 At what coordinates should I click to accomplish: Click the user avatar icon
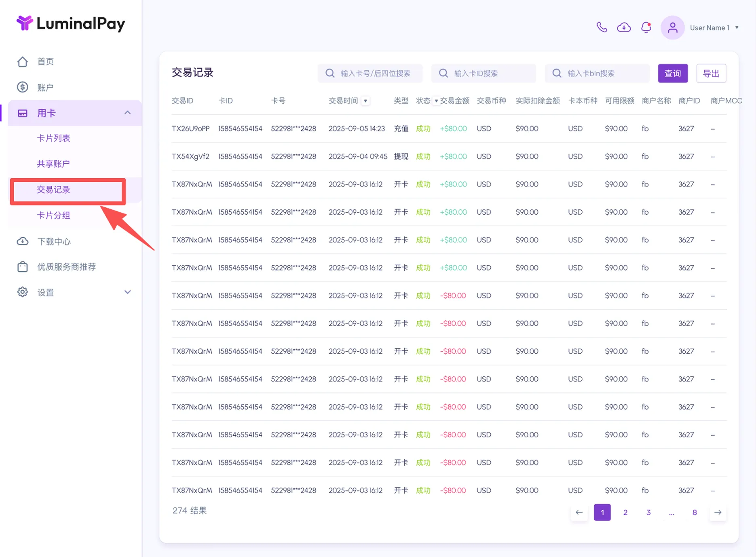coord(672,27)
